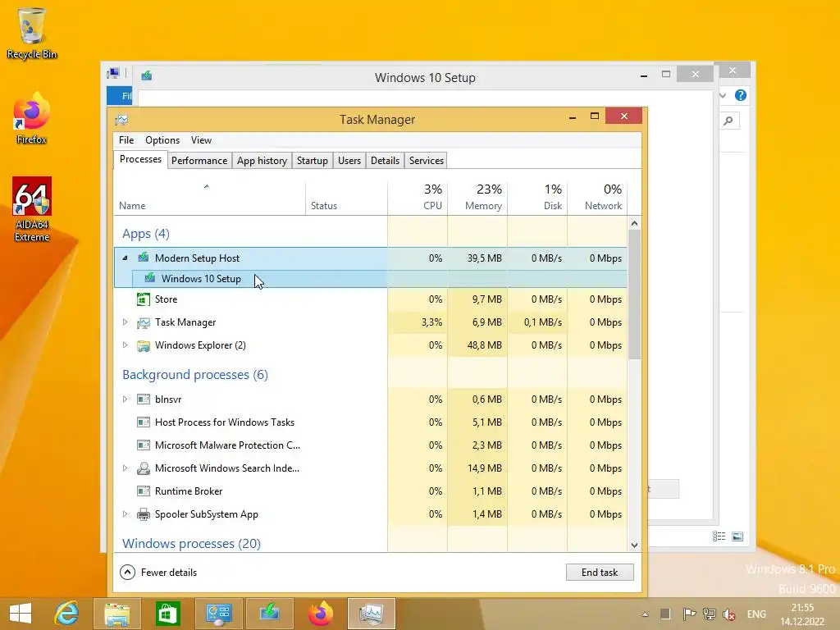Click the Host Process for Windows Tasks icon
The image size is (840, 630).
coord(143,422)
